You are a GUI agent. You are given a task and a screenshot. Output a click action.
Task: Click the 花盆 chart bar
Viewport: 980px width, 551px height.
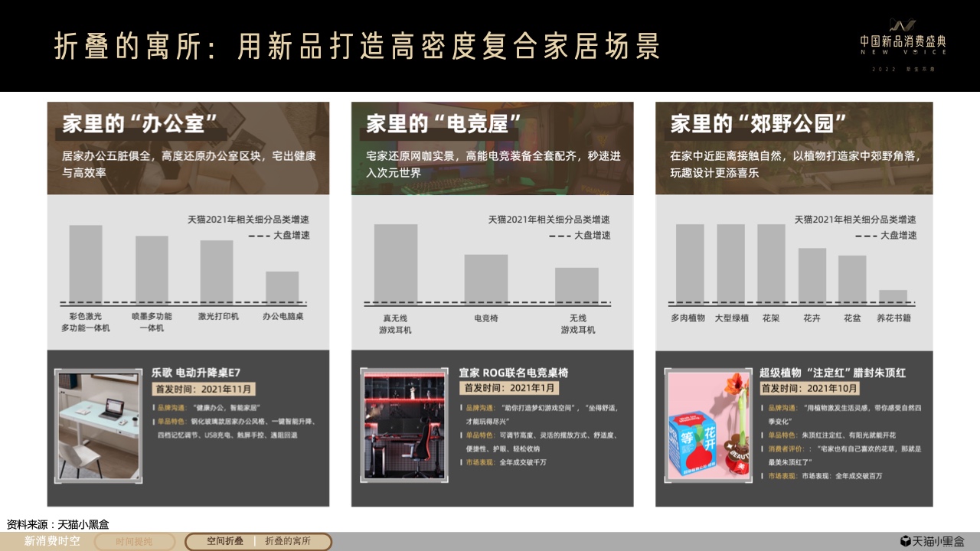pyautogui.click(x=852, y=279)
